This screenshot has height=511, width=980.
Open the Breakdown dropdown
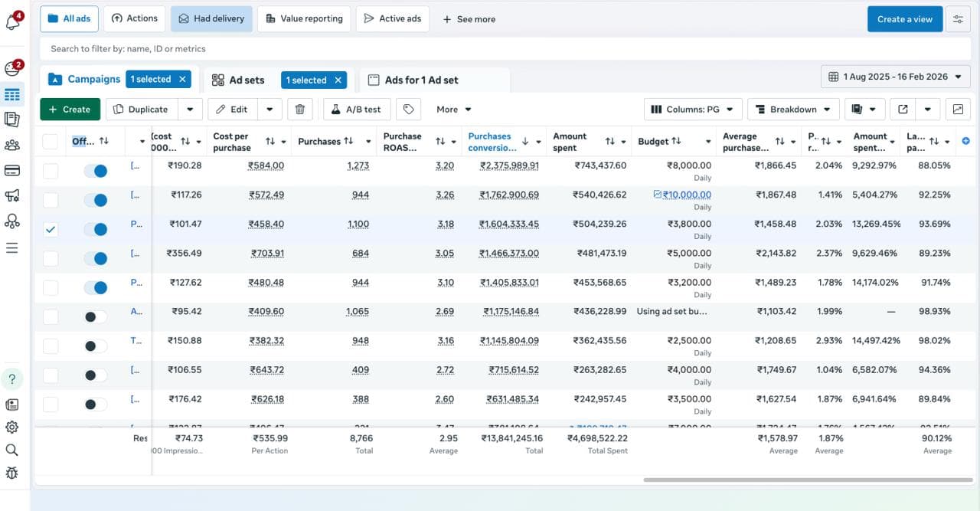792,110
